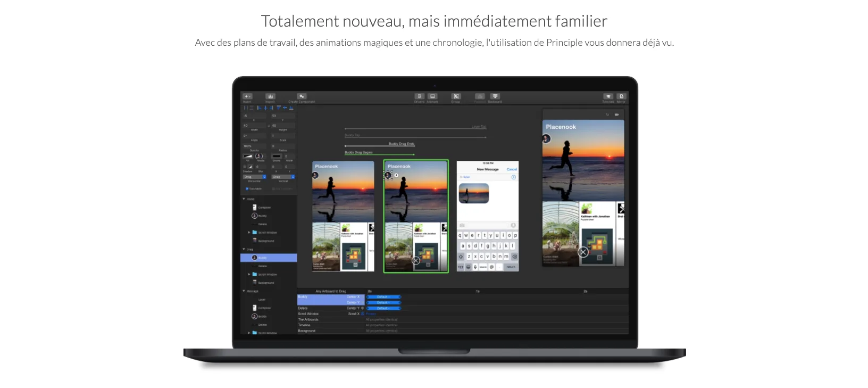Screen dimensions: 868x388
Task: Click the Buddy Tap transition label
Action: tap(352, 135)
